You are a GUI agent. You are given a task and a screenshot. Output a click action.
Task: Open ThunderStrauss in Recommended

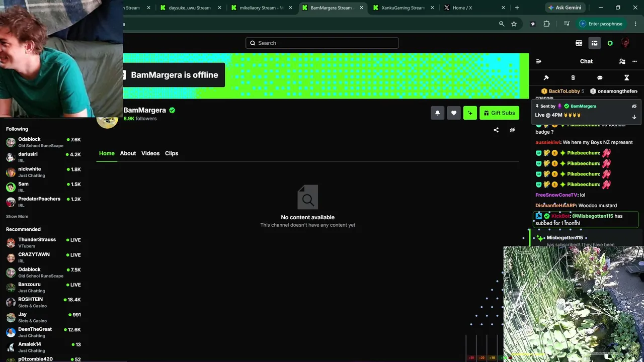pyautogui.click(x=43, y=243)
